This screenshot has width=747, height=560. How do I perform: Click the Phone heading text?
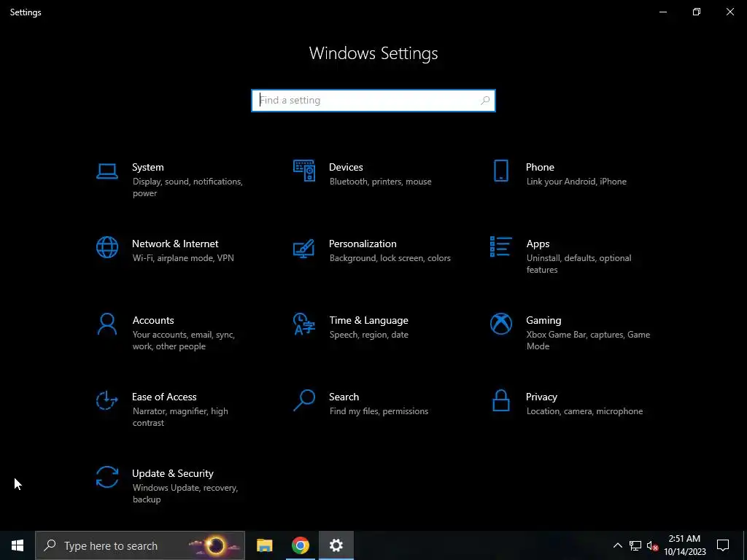(540, 167)
